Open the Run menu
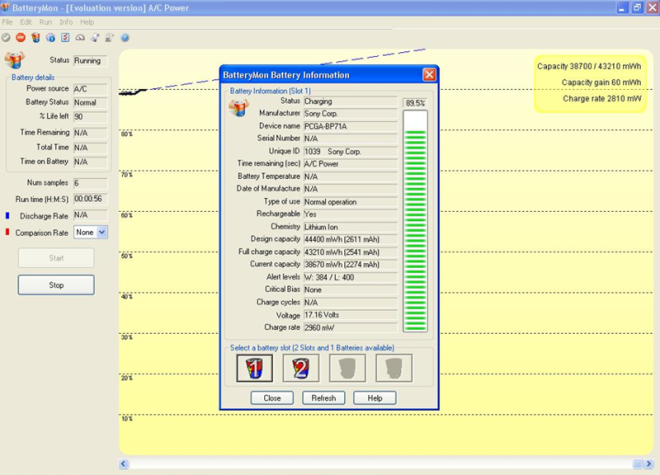 coord(46,22)
